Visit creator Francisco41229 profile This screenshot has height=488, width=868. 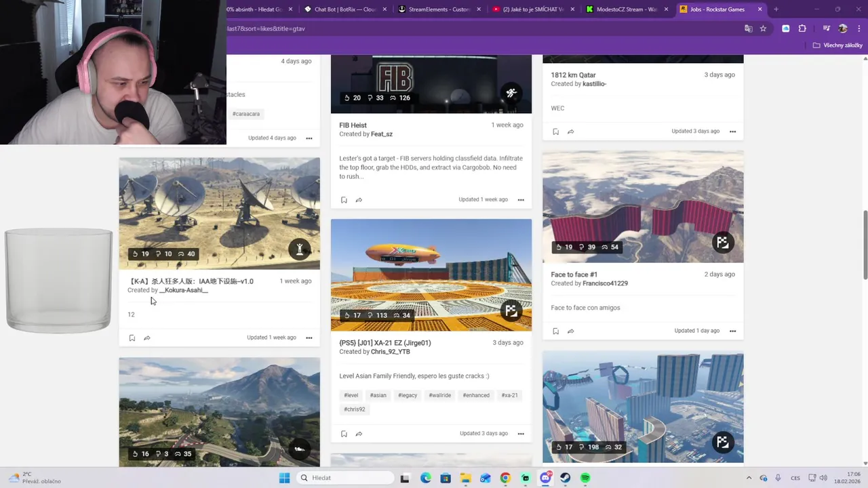tap(605, 283)
